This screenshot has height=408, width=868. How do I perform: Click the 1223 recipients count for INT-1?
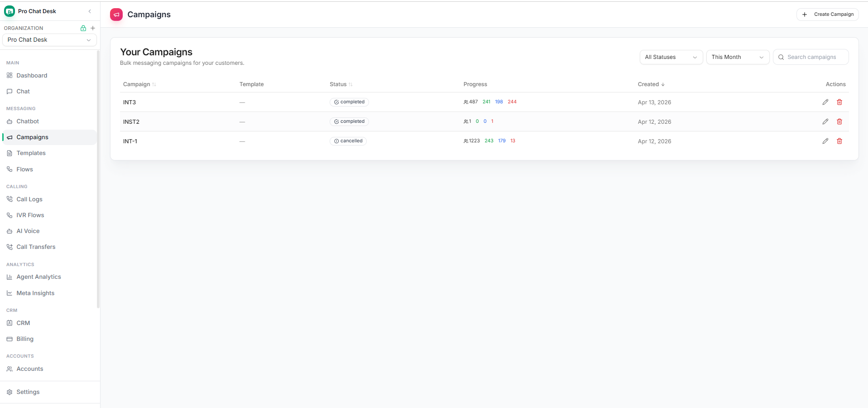(475, 141)
